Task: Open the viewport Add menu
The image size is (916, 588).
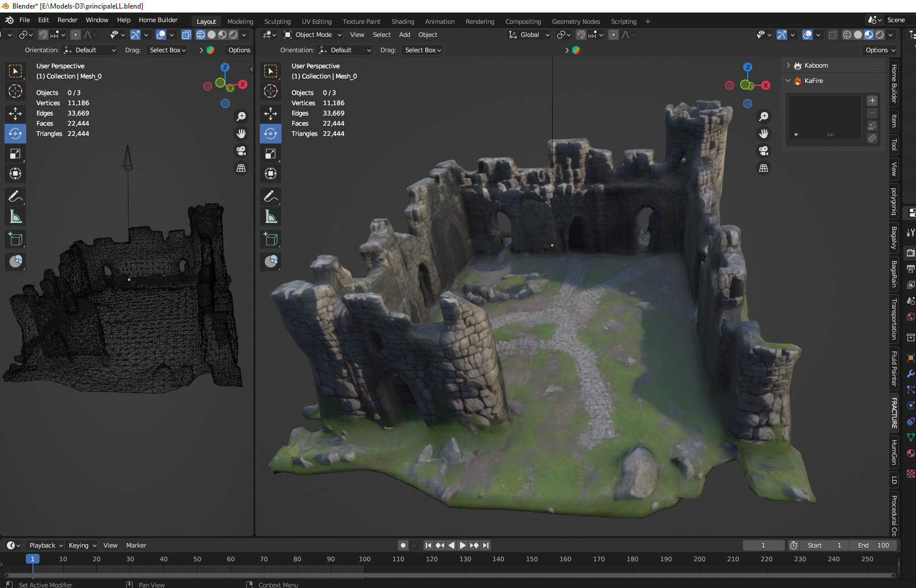Action: (404, 35)
